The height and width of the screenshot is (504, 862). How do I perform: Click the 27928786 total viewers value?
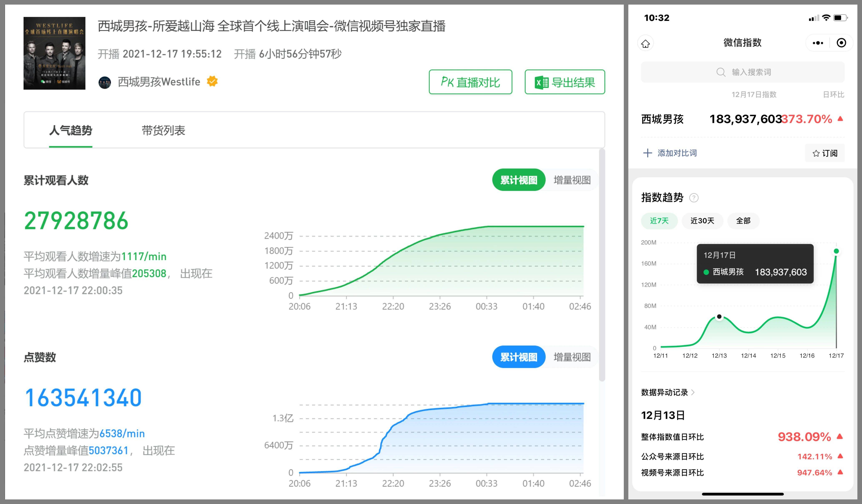pyautogui.click(x=76, y=221)
